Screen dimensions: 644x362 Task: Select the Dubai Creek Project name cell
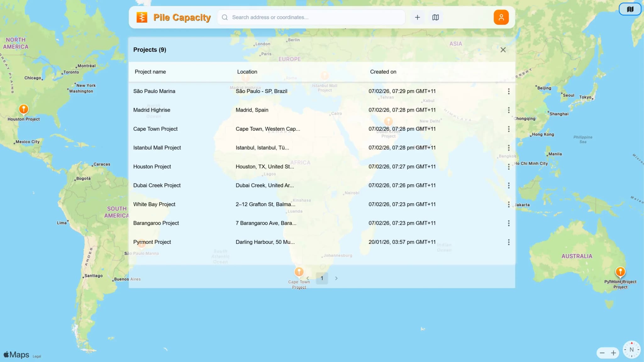click(x=157, y=185)
